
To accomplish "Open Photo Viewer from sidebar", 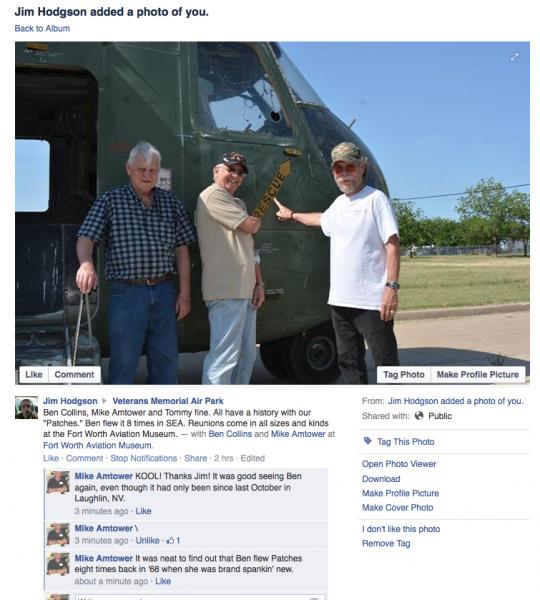I will coord(399,464).
